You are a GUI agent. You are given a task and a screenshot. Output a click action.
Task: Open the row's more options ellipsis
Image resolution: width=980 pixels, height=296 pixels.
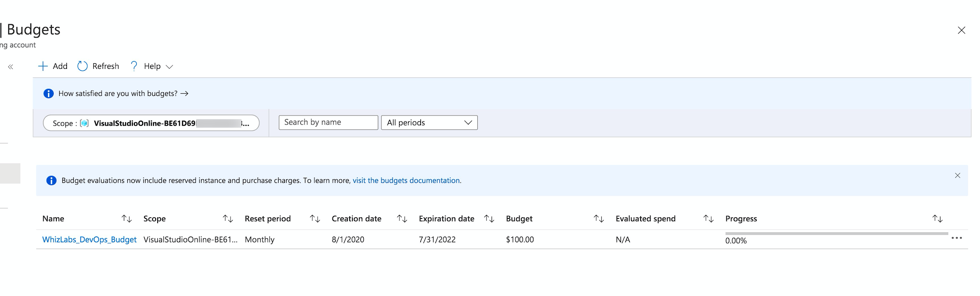[x=956, y=238]
